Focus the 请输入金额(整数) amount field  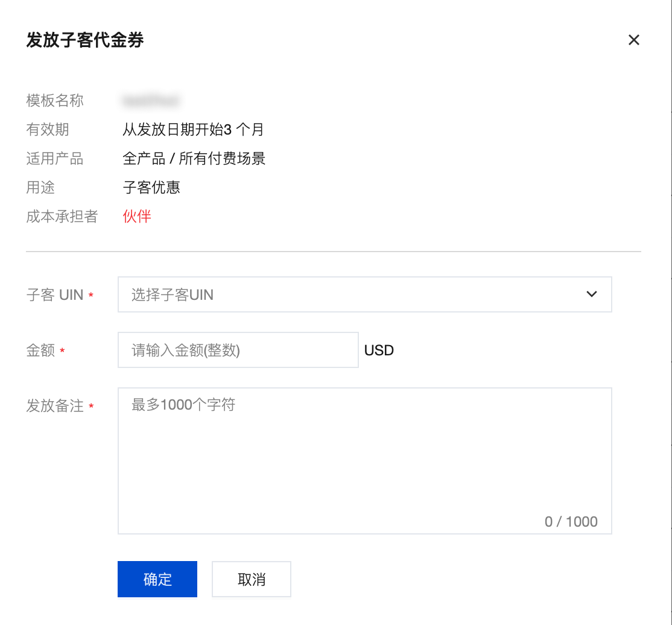[x=238, y=350]
